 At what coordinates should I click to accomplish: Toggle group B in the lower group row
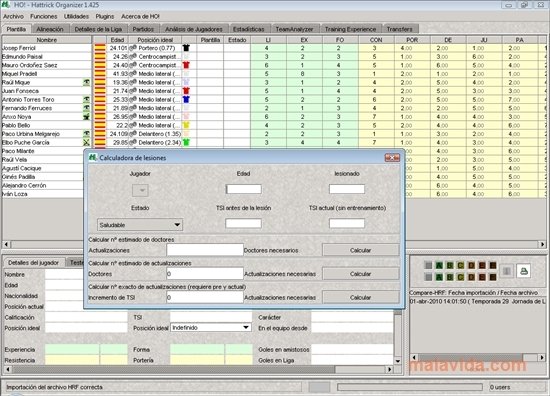[x=450, y=277]
